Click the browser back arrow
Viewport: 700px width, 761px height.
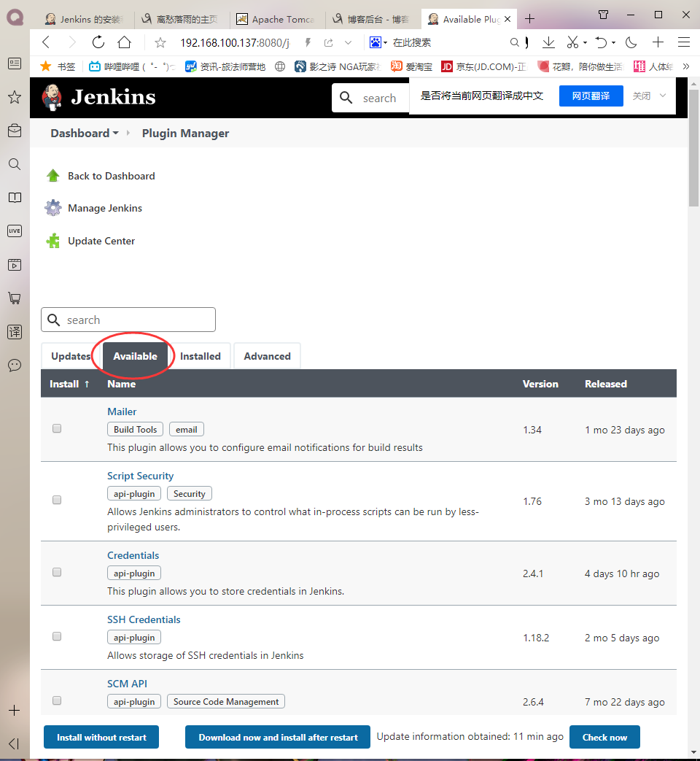point(46,43)
